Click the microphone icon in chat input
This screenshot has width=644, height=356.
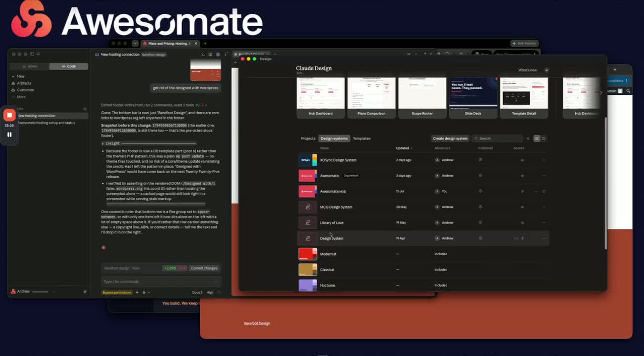tap(144, 292)
